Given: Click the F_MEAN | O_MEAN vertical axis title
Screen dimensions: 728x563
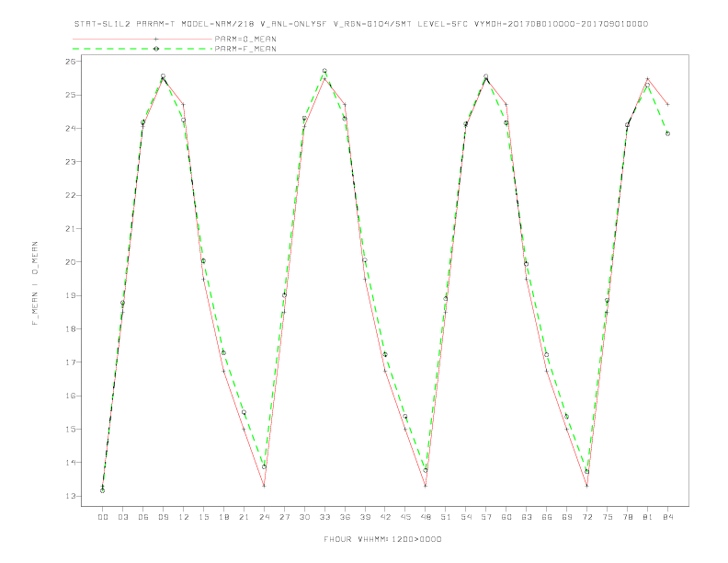Looking at the screenshot, I should pos(35,283).
